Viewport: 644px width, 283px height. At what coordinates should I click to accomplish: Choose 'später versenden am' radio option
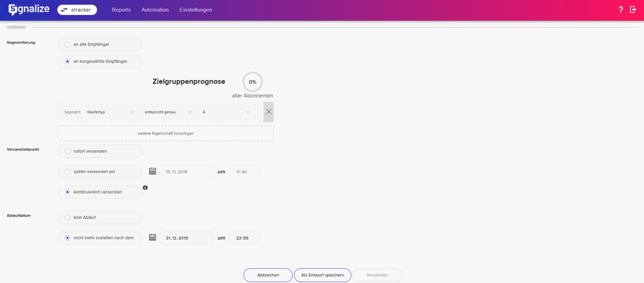[x=100, y=171]
